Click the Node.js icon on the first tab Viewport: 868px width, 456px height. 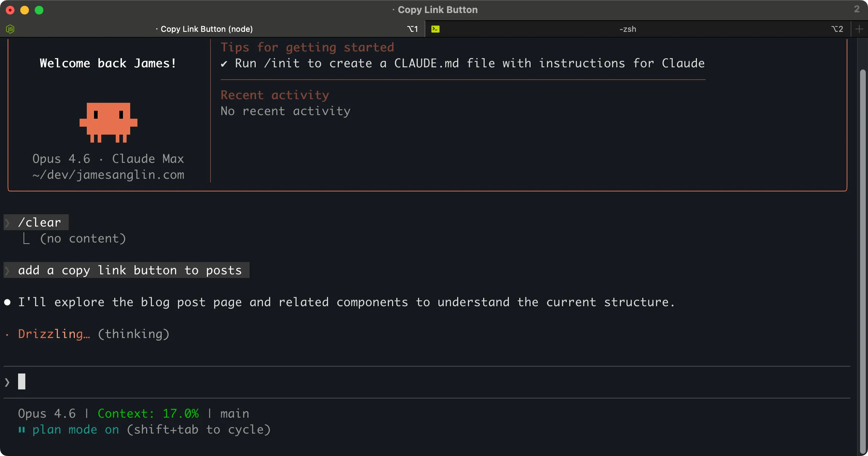click(10, 29)
